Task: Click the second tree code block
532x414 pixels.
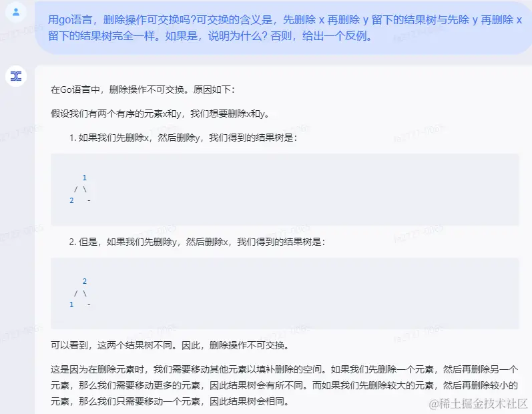Action: [284, 293]
